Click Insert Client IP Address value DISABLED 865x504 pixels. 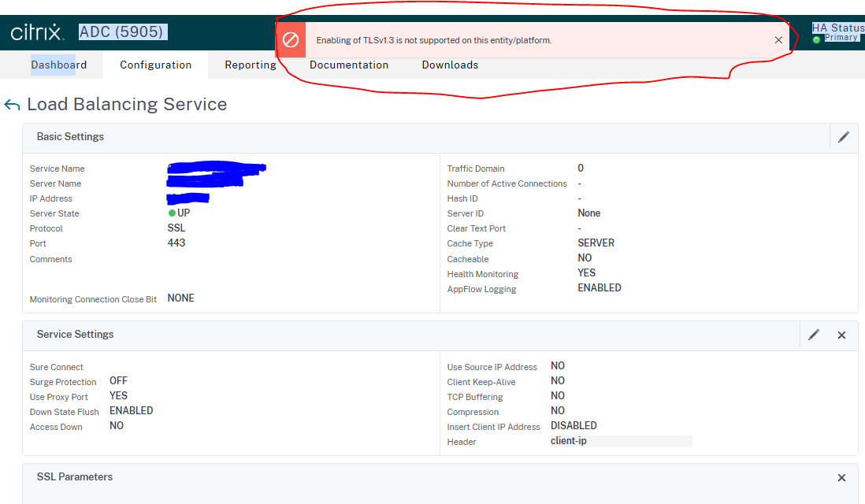(x=574, y=426)
